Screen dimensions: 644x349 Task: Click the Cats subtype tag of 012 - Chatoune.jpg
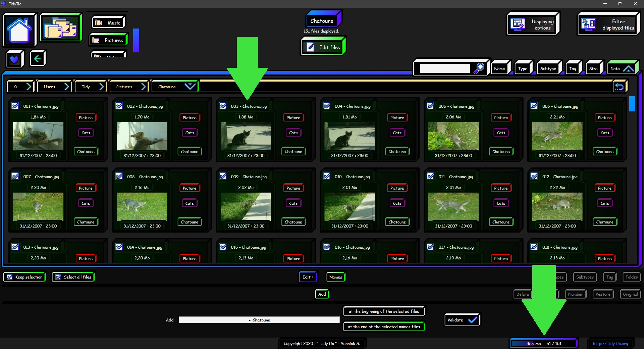[605, 203]
